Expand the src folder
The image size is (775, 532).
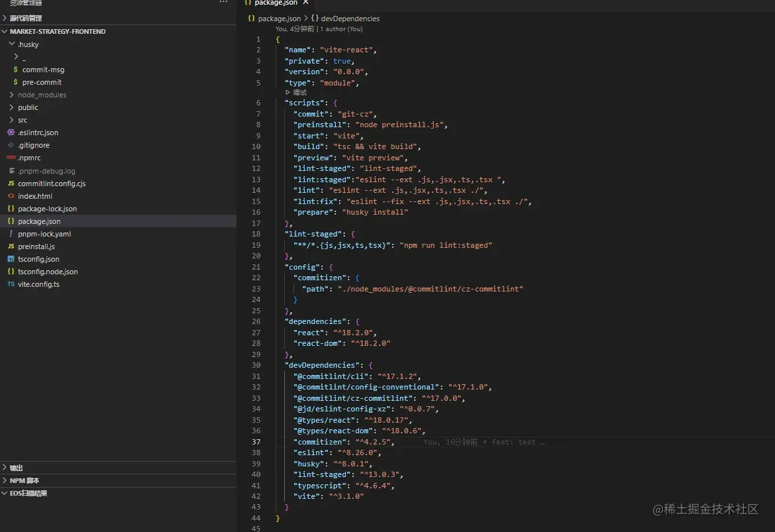click(119, 120)
